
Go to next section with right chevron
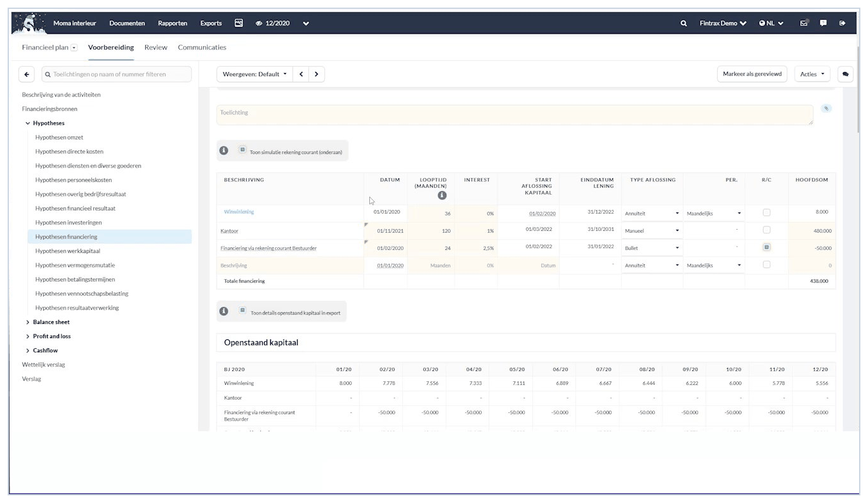316,74
